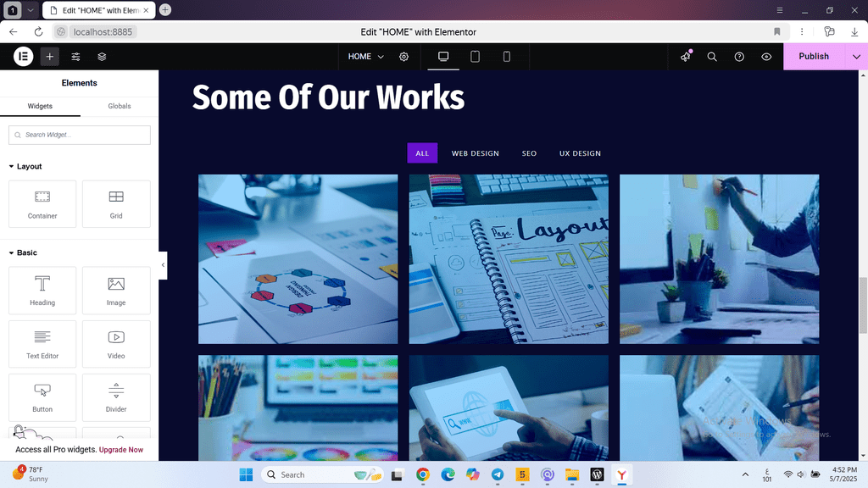Switch to desktop responsive view
Screen dimensions: 868x488
pyautogui.click(x=443, y=57)
